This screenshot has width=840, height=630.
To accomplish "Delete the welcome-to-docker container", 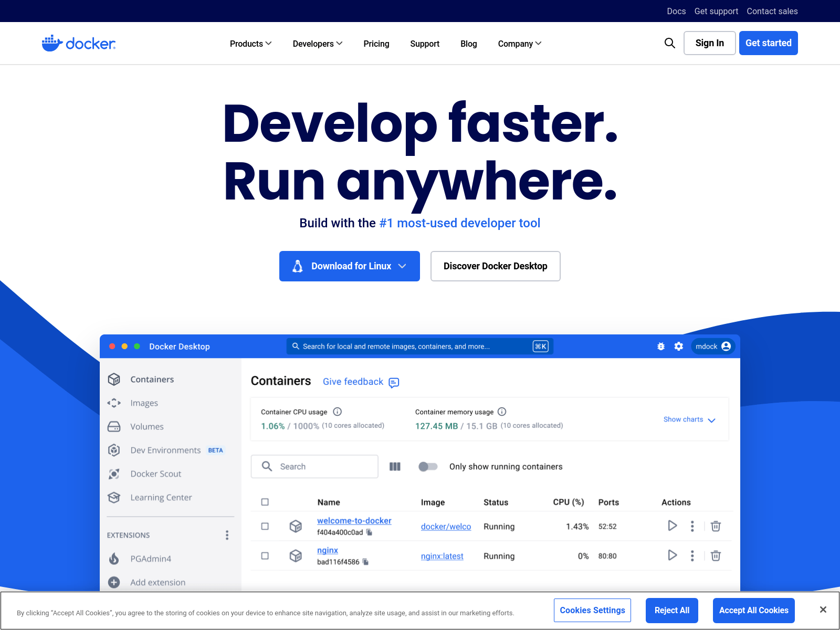I will 716,526.
